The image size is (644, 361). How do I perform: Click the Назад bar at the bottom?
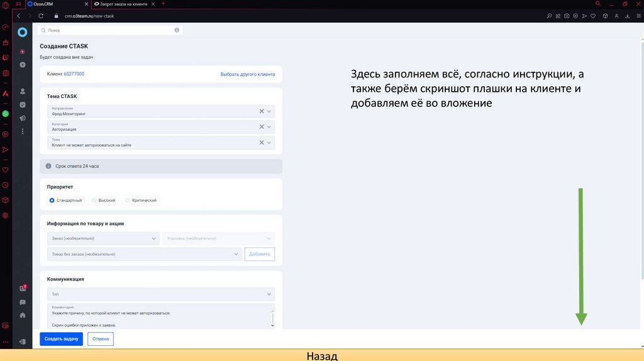[322, 355]
